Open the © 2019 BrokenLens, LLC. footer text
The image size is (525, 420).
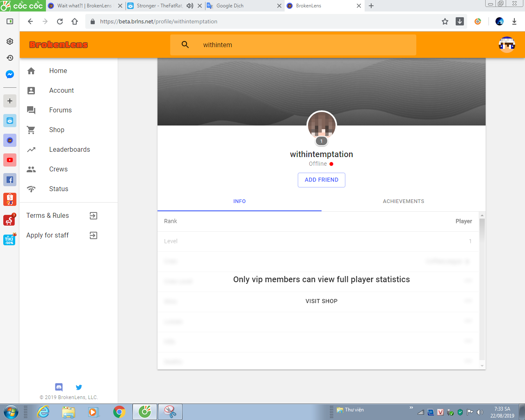69,397
